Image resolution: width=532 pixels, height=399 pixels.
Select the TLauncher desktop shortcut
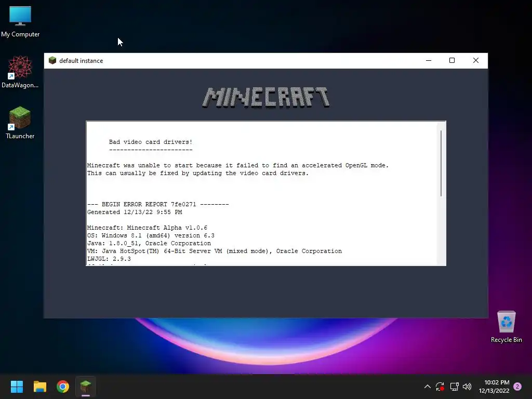(x=20, y=123)
